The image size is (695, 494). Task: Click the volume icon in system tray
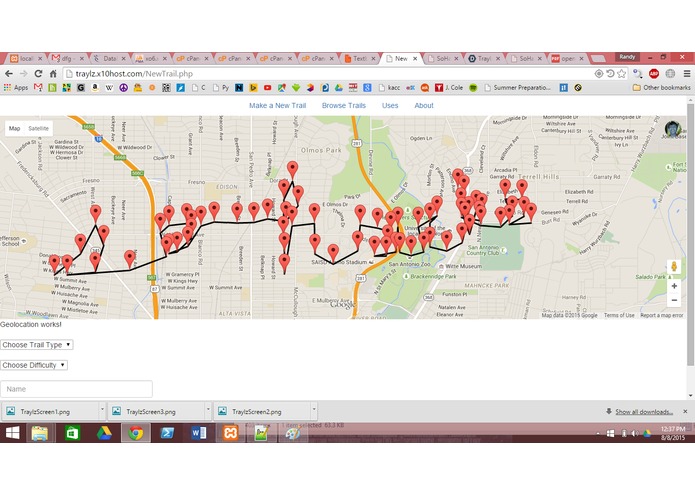tap(635, 433)
